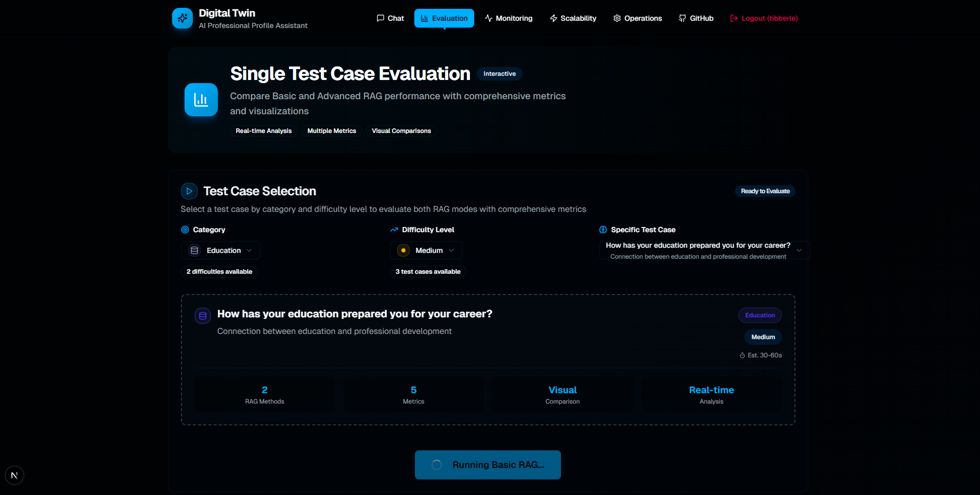
Task: Open the Evaluation tab
Action: (444, 18)
